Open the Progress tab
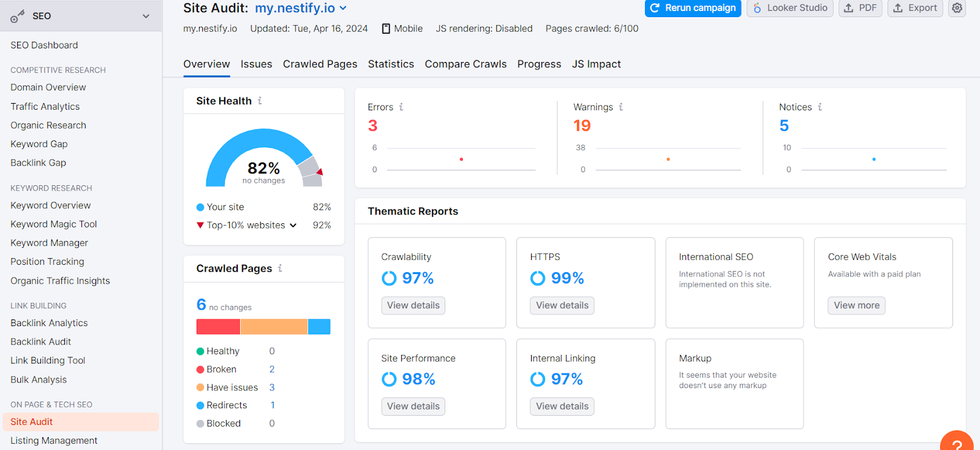The image size is (980, 450). 539,64
